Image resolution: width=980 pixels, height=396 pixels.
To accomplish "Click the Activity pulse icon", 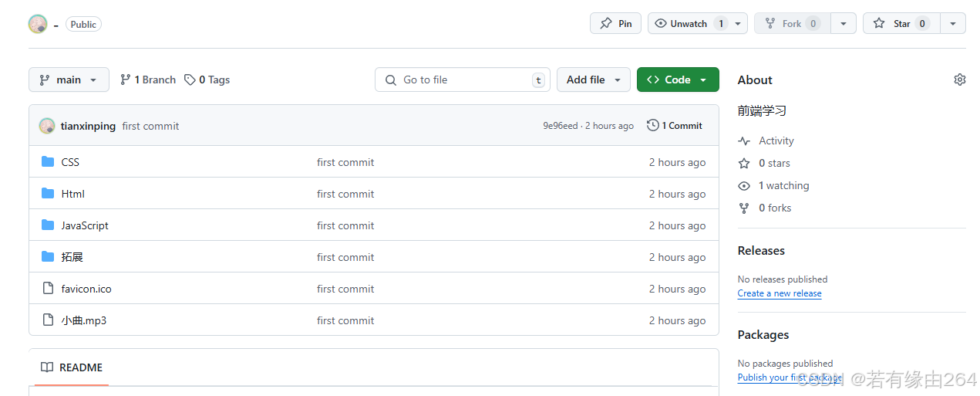I will click(x=744, y=141).
